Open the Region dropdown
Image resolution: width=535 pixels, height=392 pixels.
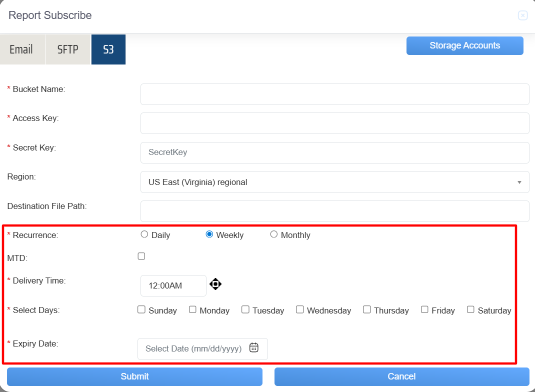[334, 182]
